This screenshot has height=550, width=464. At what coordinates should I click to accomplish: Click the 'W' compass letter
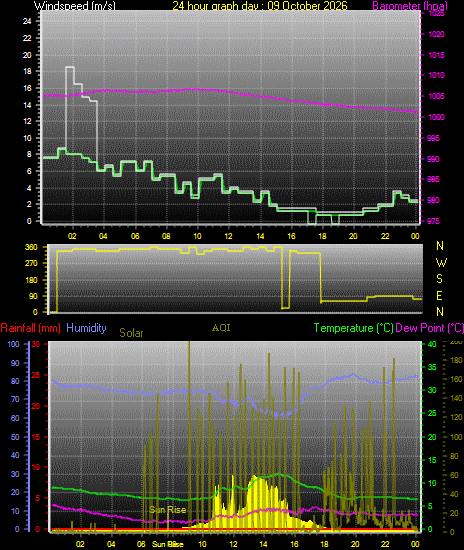click(441, 262)
